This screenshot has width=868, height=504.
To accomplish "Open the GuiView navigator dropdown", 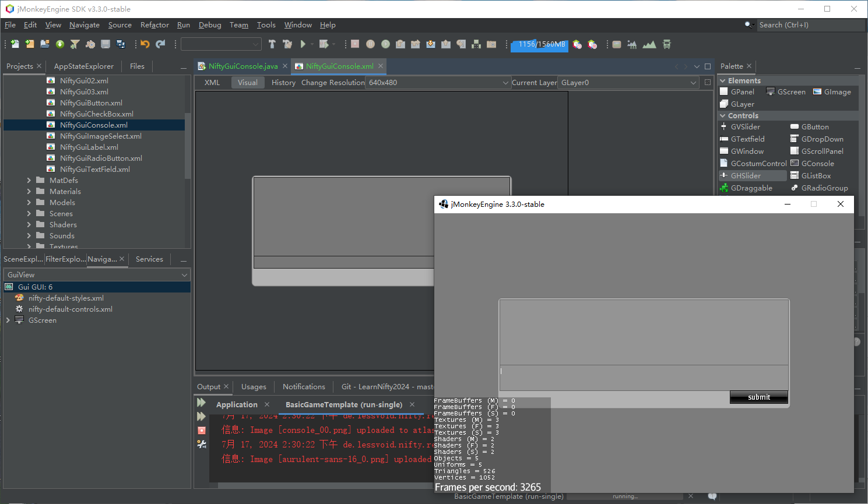I will coord(97,275).
